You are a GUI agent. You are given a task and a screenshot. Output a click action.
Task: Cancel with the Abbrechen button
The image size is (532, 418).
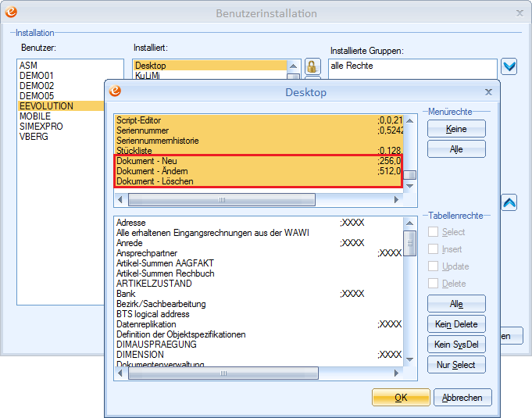(462, 398)
